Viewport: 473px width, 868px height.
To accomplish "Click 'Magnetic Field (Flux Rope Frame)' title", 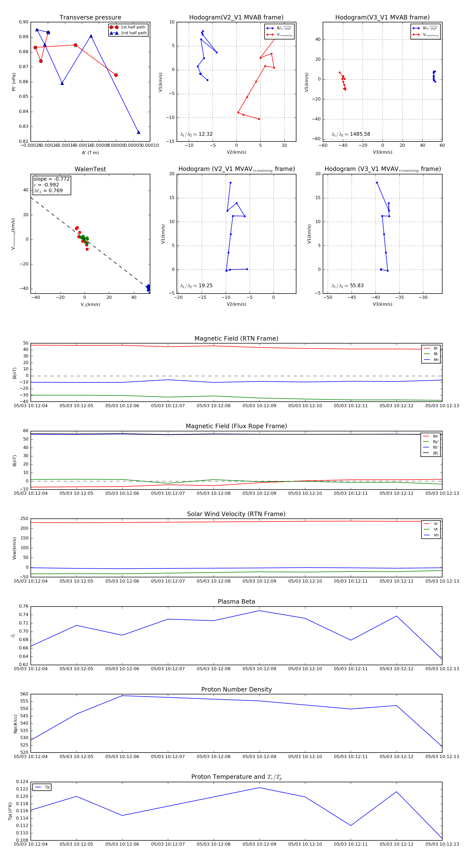I will click(x=236, y=426).
